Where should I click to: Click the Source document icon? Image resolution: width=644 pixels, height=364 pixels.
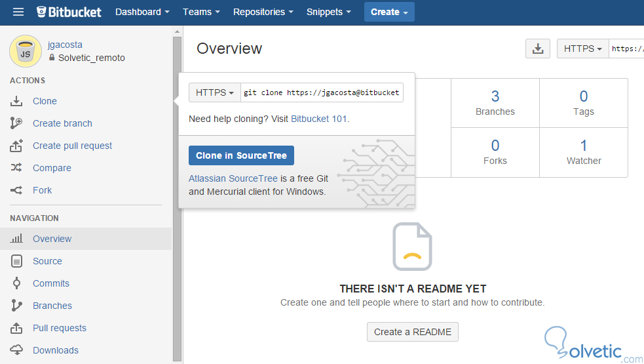tap(16, 261)
